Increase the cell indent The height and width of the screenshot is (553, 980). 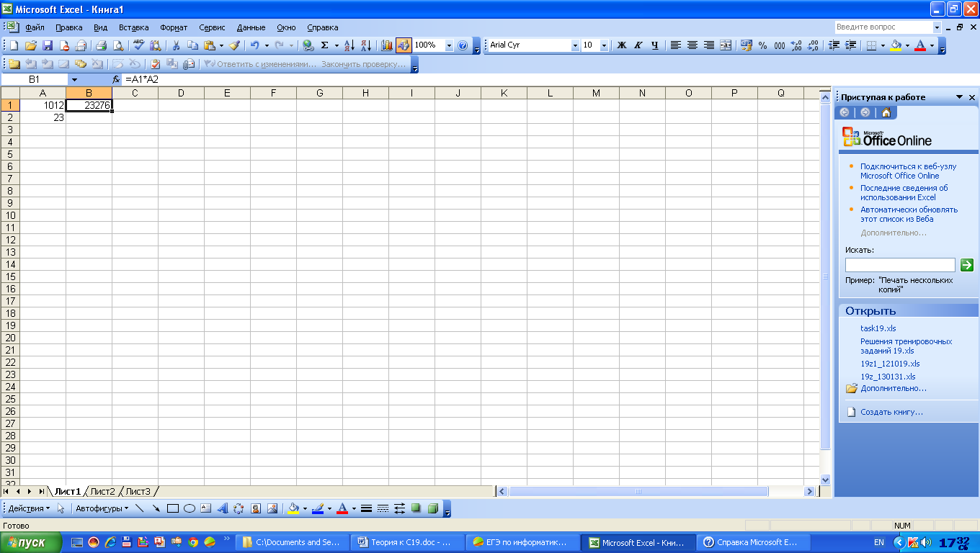[x=851, y=45]
